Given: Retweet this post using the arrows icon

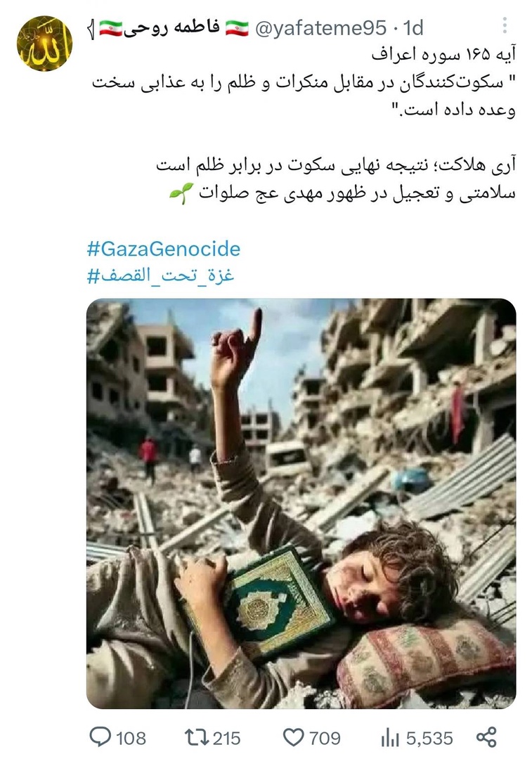Looking at the screenshot, I should (x=197, y=737).
